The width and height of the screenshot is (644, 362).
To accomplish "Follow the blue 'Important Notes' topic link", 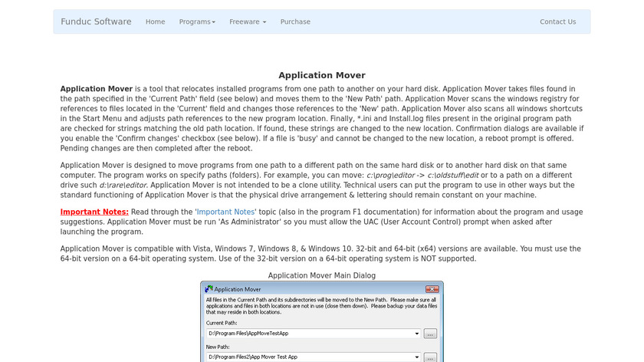I will coord(225,212).
